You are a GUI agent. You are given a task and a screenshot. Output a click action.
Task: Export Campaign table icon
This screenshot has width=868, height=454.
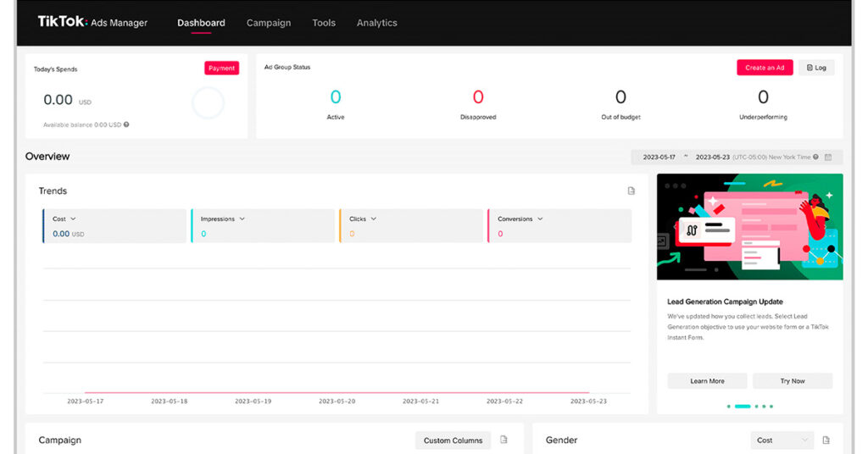pyautogui.click(x=504, y=440)
